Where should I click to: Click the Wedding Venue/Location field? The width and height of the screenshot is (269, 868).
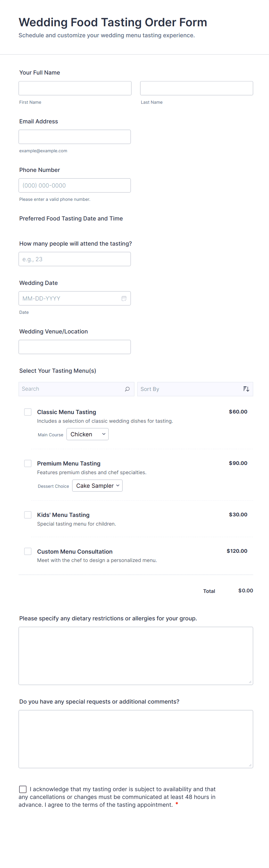point(75,347)
